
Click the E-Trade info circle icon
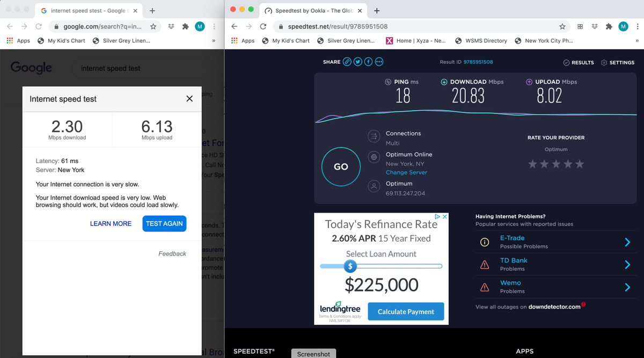[x=485, y=242]
